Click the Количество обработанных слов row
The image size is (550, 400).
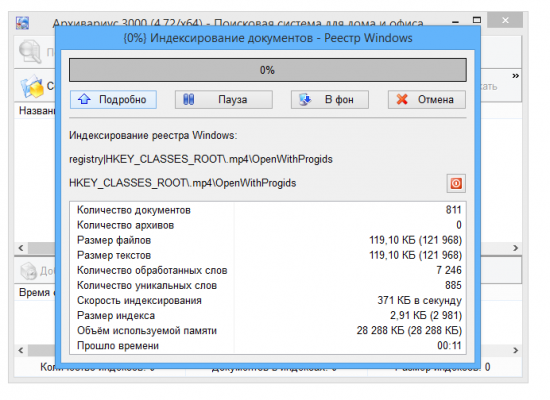point(268,271)
